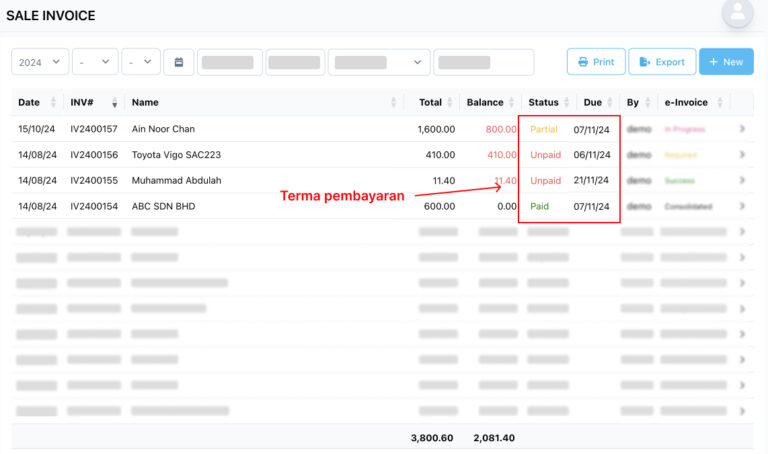Click the search input field at right
This screenshot has width=768, height=454.
point(483,62)
